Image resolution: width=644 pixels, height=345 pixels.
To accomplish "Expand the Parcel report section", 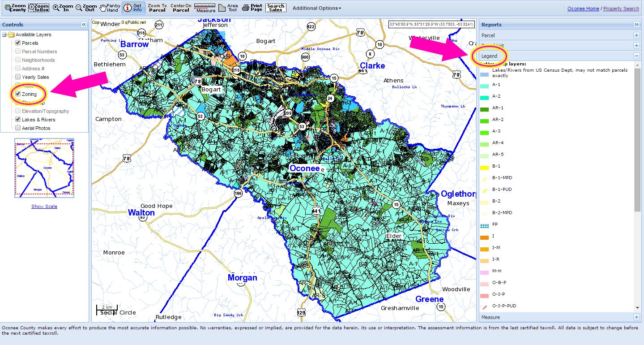I will [637, 35].
